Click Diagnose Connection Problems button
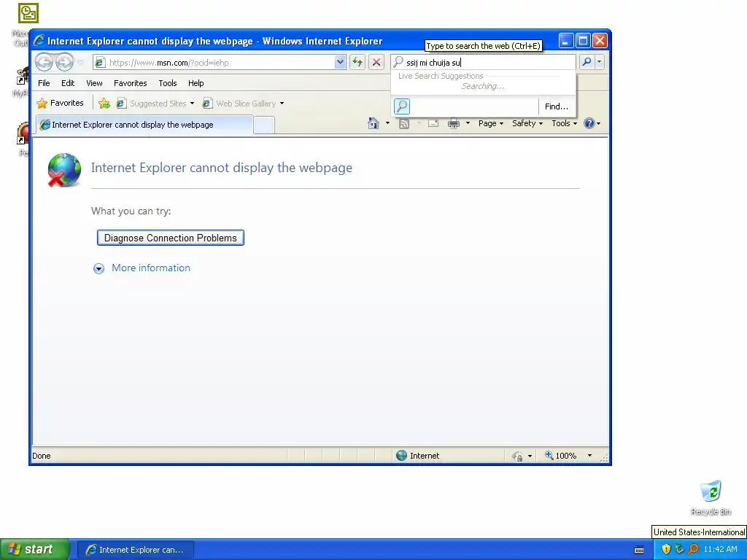 (171, 238)
